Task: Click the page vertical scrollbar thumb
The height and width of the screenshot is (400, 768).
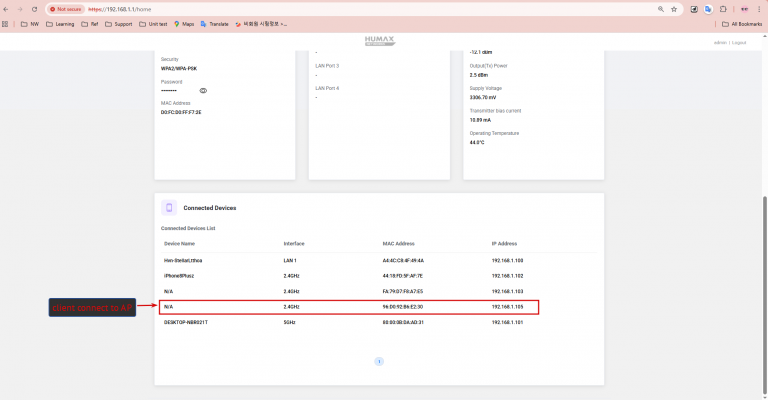Action: 765,294
